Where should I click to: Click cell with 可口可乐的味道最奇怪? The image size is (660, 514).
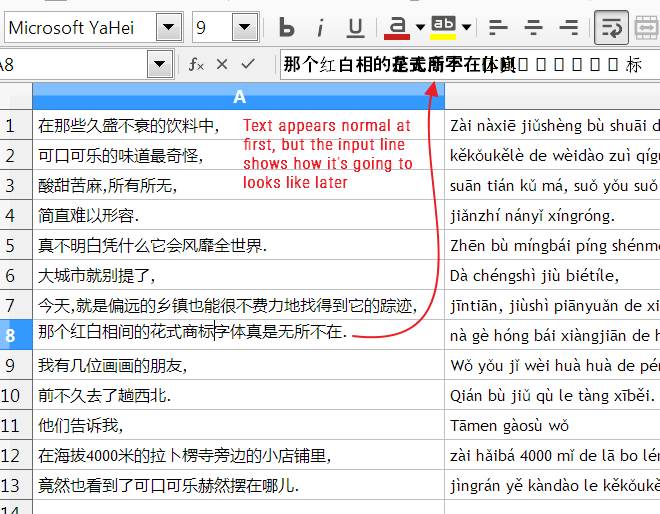(x=239, y=155)
